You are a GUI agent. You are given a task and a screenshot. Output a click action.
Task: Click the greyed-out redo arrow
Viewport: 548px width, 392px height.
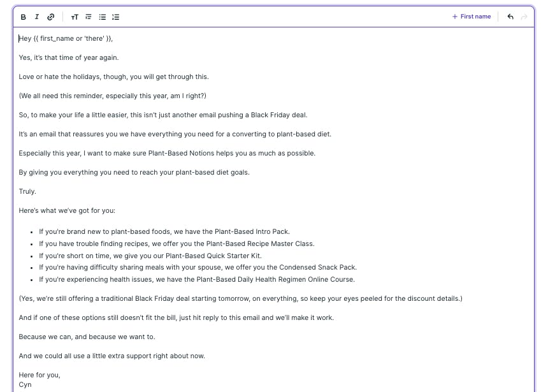pyautogui.click(x=524, y=17)
